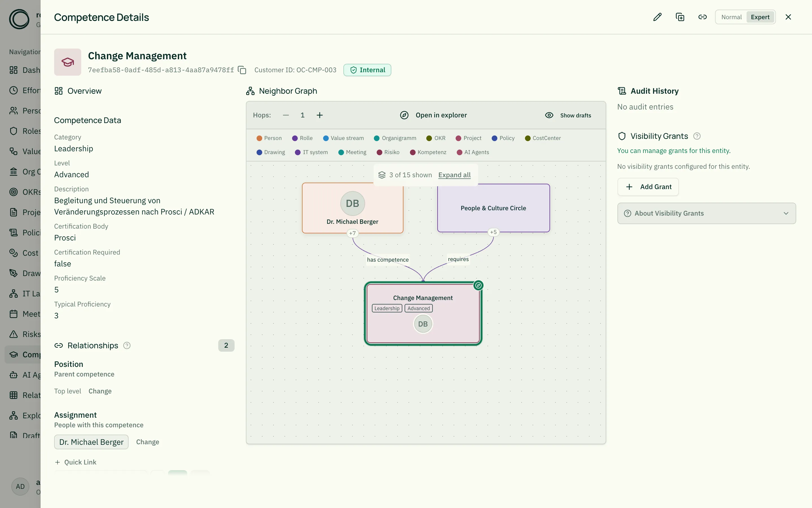
Task: Copy the competence UUID with copy icon
Action: [242, 70]
